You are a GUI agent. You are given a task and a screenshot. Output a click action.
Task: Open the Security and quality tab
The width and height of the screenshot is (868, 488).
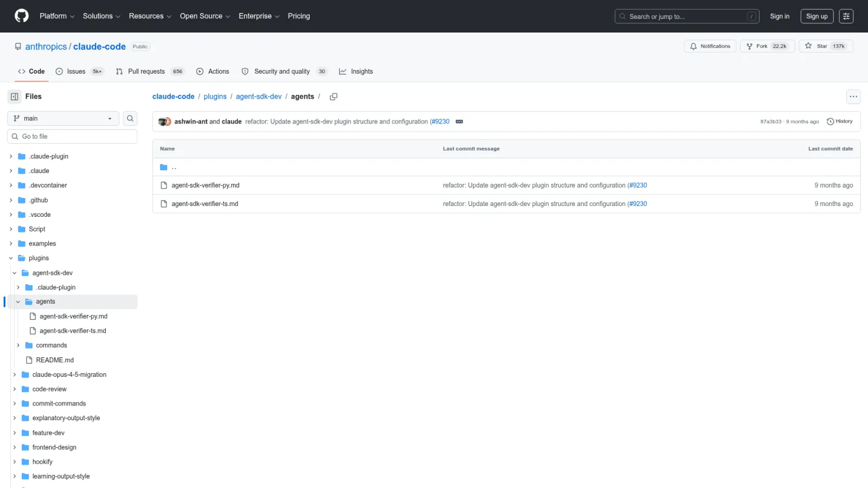pos(284,72)
